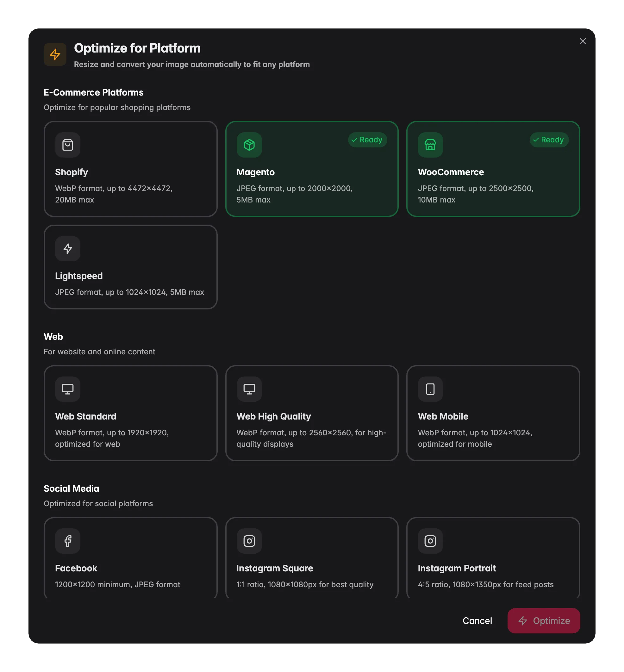This screenshot has width=624, height=672.
Task: Click the Cancel button
Action: pos(477,621)
